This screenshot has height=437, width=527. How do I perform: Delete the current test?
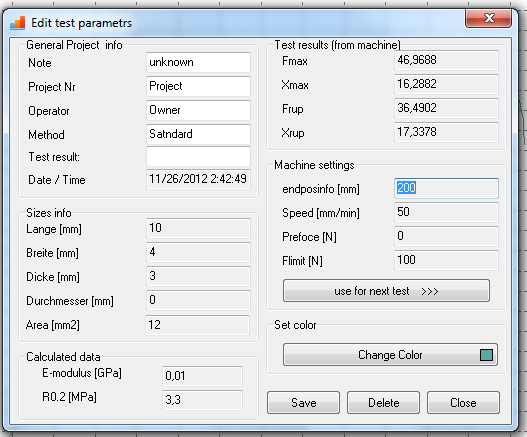pos(383,402)
